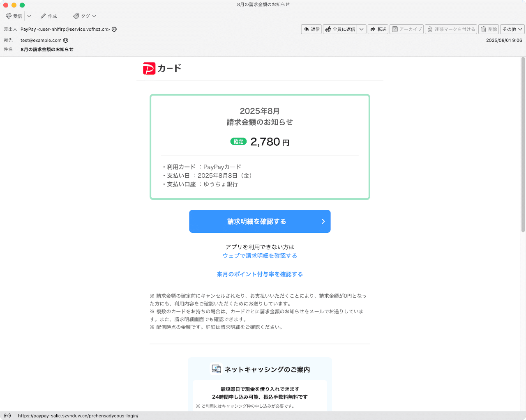Viewport: 526px width, 420px height.
Task: Open the 作成 compose message icon
Action: point(48,16)
